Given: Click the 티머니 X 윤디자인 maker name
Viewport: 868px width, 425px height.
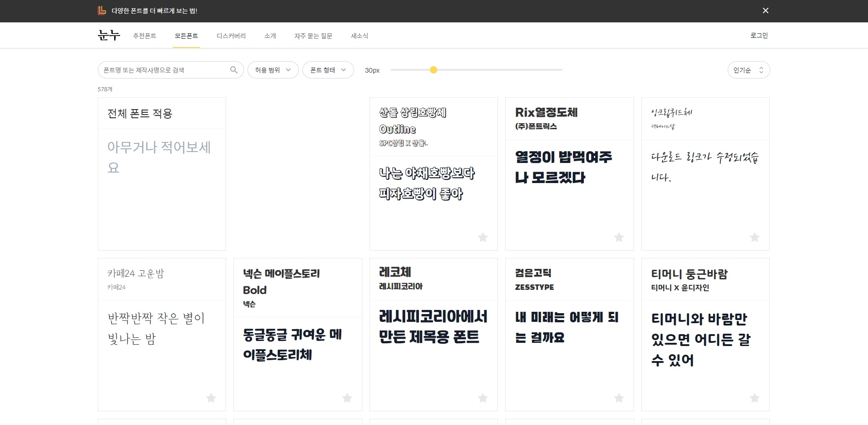Looking at the screenshot, I should point(680,288).
